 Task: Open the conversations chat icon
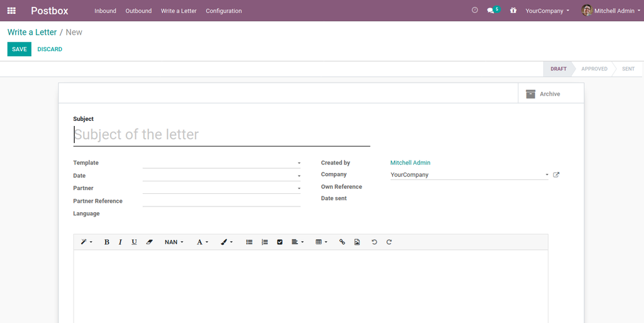pos(491,11)
